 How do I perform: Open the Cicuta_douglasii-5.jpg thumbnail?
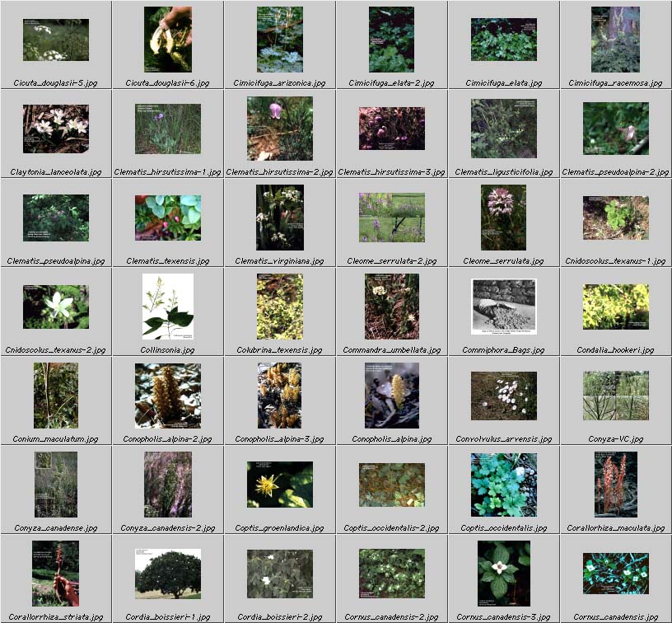point(55,40)
